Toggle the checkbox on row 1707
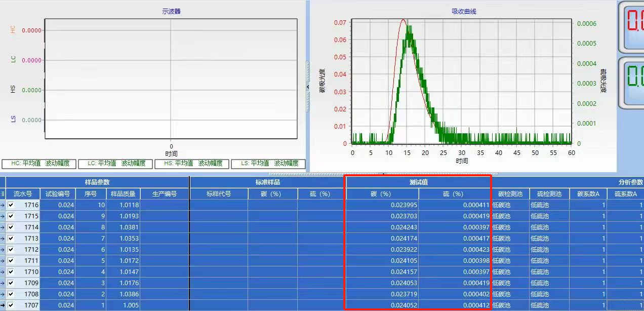Screen dimensions: 644x311 coord(12,305)
